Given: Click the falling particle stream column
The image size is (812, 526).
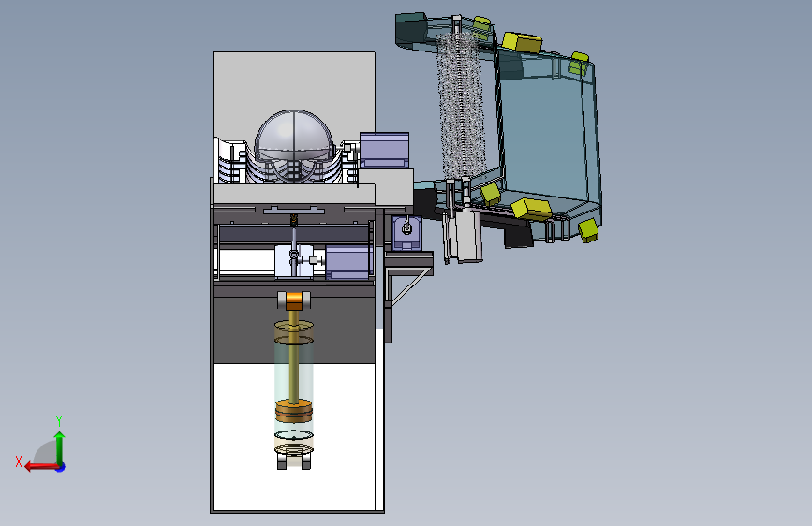Looking at the screenshot, I should point(461,104).
